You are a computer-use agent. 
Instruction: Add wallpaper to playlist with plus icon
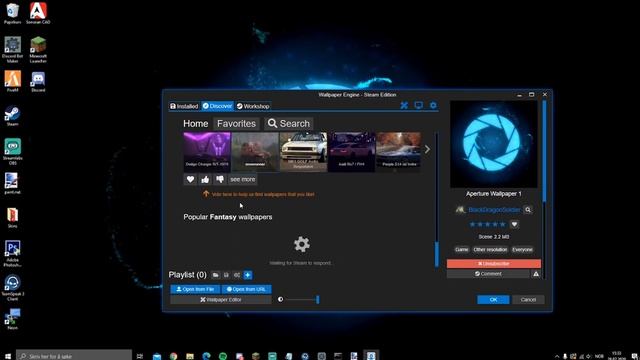[248, 275]
